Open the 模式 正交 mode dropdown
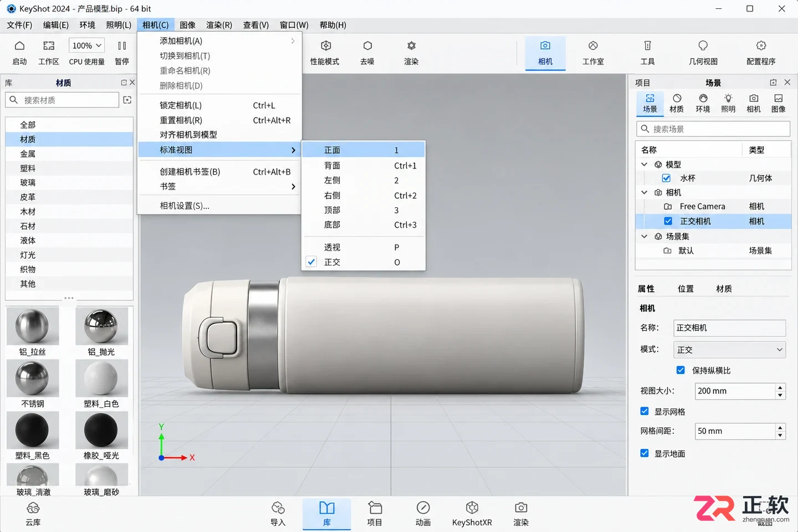Screen dimensions: 798x532 [x=729, y=350]
